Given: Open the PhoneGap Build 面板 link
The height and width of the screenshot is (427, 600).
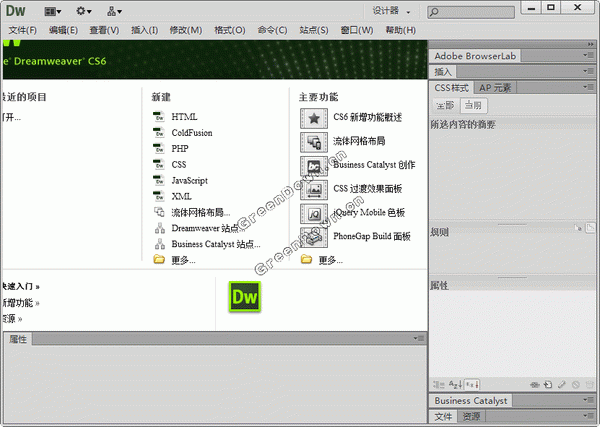Looking at the screenshot, I should tap(372, 236).
